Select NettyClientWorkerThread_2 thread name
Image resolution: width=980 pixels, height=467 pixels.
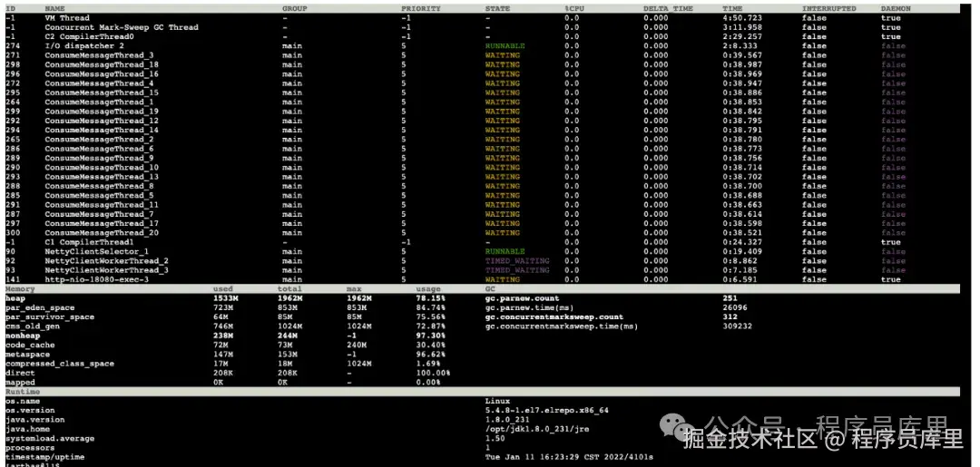tap(107, 261)
